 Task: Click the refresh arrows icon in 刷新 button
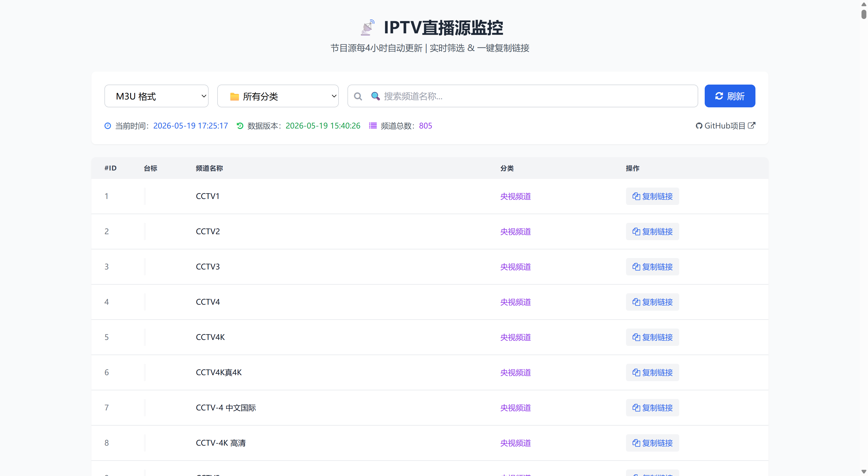pos(719,96)
